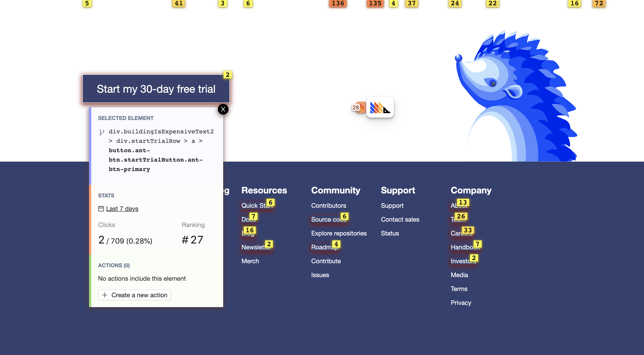This screenshot has width=644, height=355.
Task: Open the Quick Start link in Resources
Action: tap(253, 206)
